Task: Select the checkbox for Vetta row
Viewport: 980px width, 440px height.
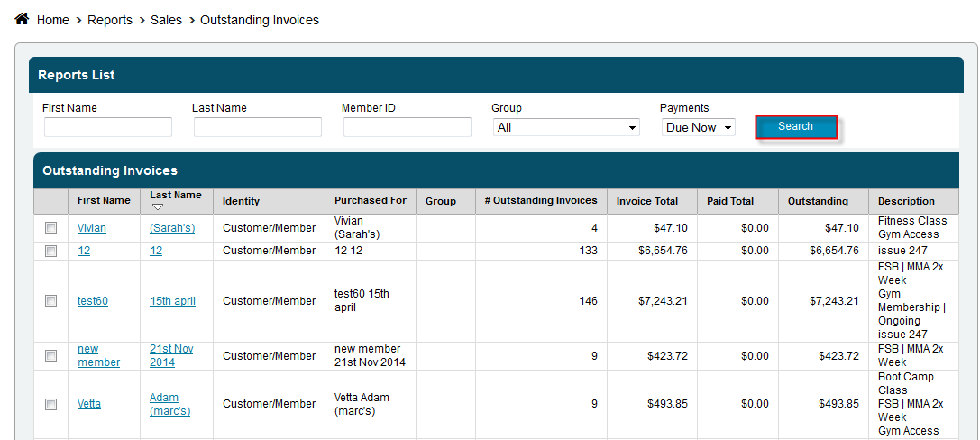Action: point(51,404)
